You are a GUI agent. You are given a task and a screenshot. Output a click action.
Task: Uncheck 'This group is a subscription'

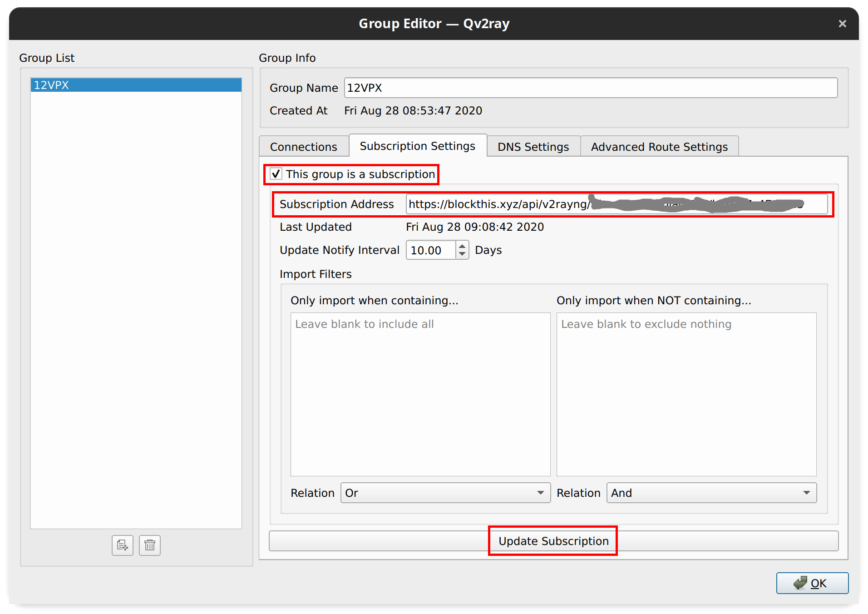(x=276, y=174)
